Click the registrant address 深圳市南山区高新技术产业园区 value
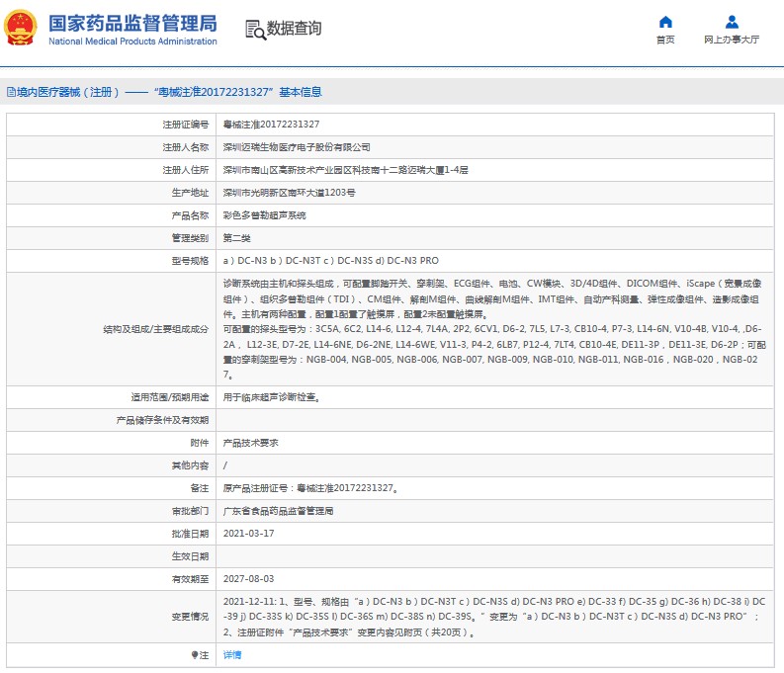This screenshot has height=673, width=784. [x=345, y=170]
